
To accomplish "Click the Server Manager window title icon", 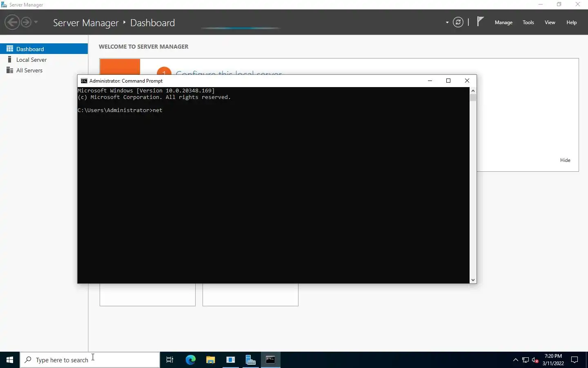I will tap(4, 5).
